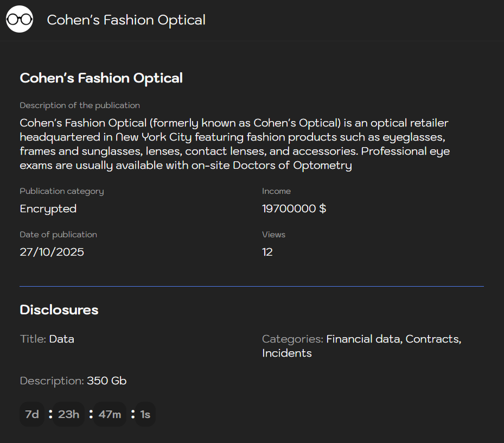Click the 47m countdown timer box

pos(110,414)
